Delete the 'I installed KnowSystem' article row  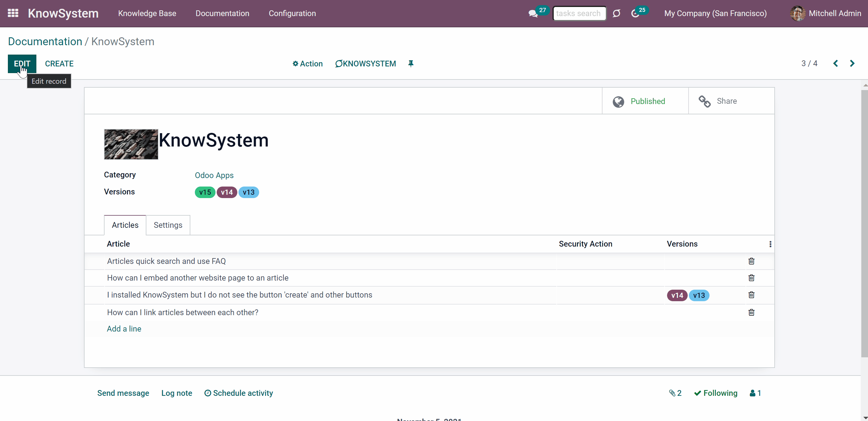click(x=751, y=295)
